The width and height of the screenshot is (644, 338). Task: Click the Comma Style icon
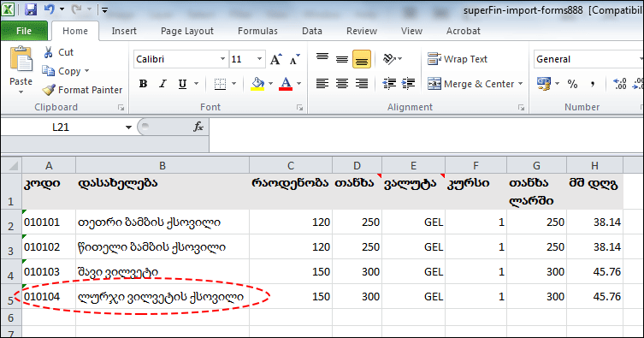[592, 84]
